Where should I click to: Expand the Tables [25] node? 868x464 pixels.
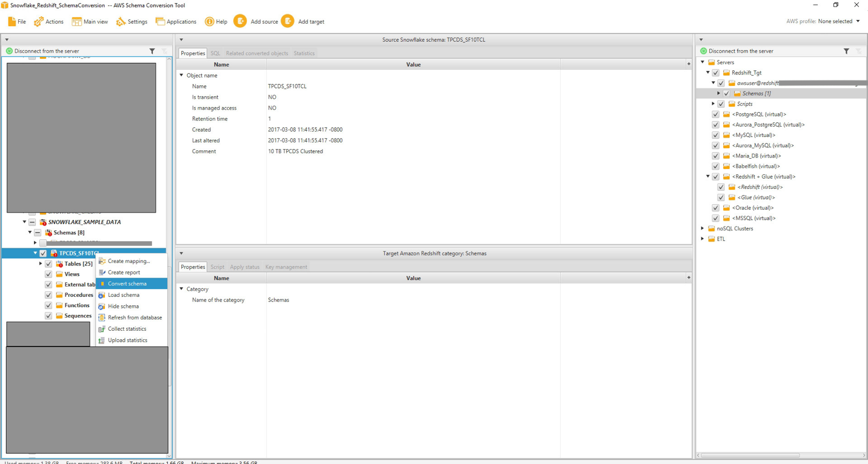point(41,264)
